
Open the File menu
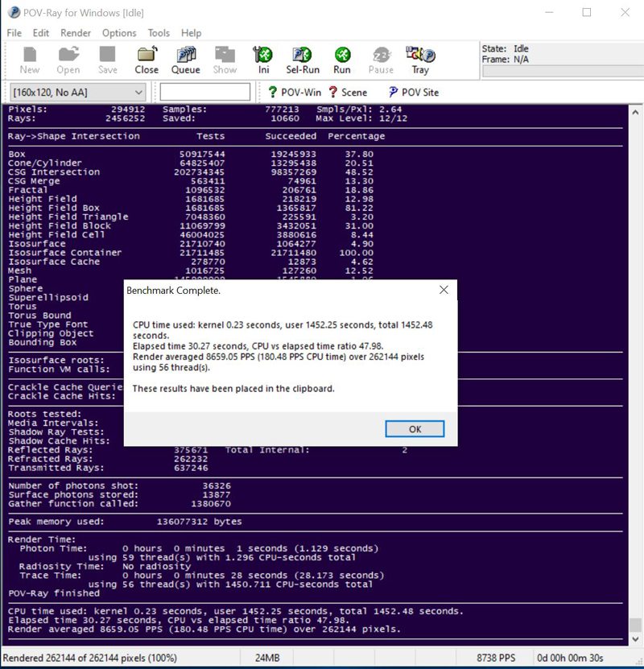14,33
